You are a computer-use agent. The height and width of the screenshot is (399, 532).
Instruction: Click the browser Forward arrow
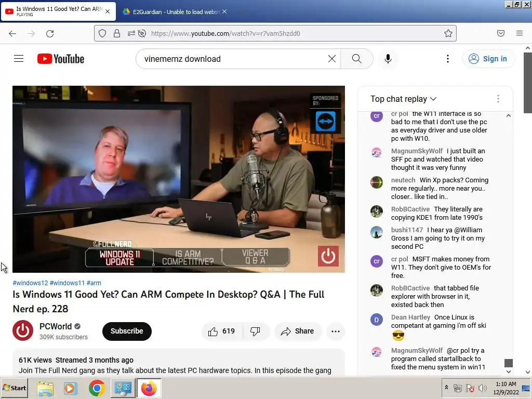[x=31, y=33]
